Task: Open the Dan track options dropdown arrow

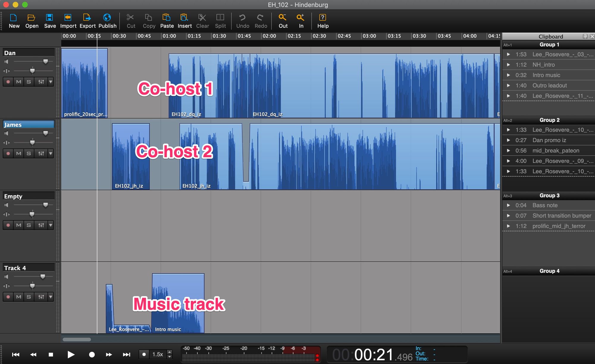Action: coord(51,82)
